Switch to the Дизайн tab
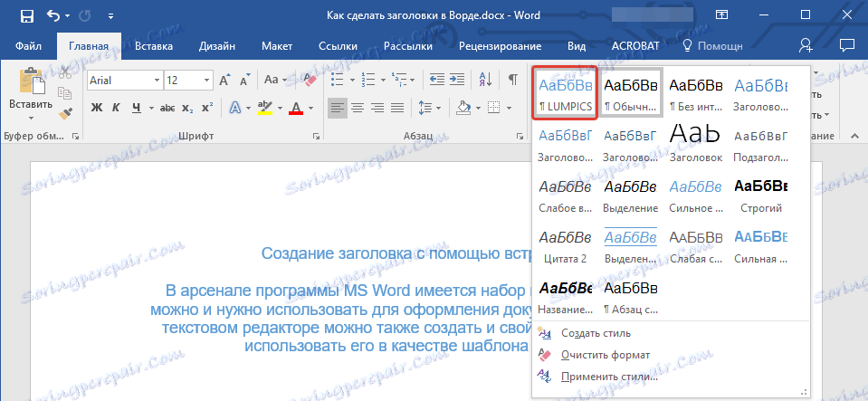Screen dimensions: 868x401 pyautogui.click(x=217, y=46)
